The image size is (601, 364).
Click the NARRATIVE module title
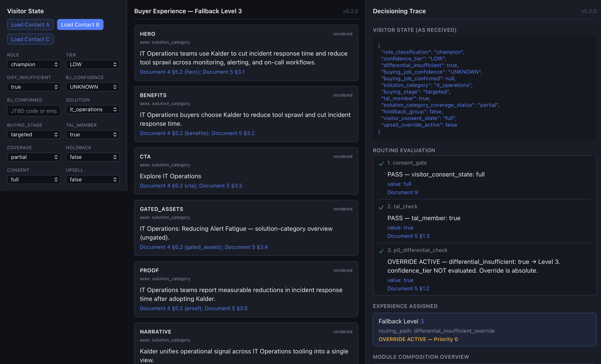(x=156, y=332)
